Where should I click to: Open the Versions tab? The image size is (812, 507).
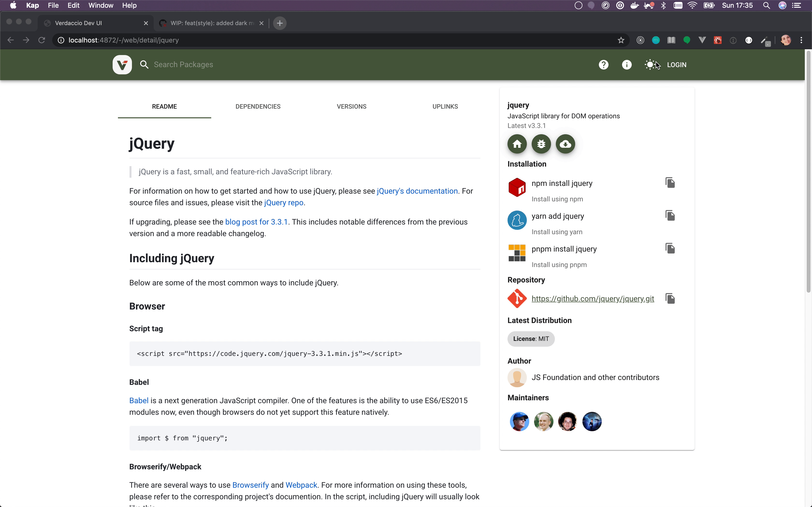pyautogui.click(x=351, y=107)
